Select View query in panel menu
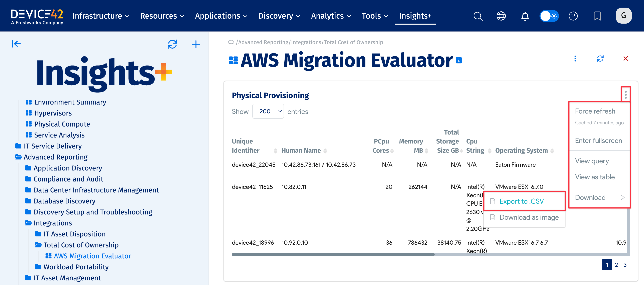 (592, 161)
